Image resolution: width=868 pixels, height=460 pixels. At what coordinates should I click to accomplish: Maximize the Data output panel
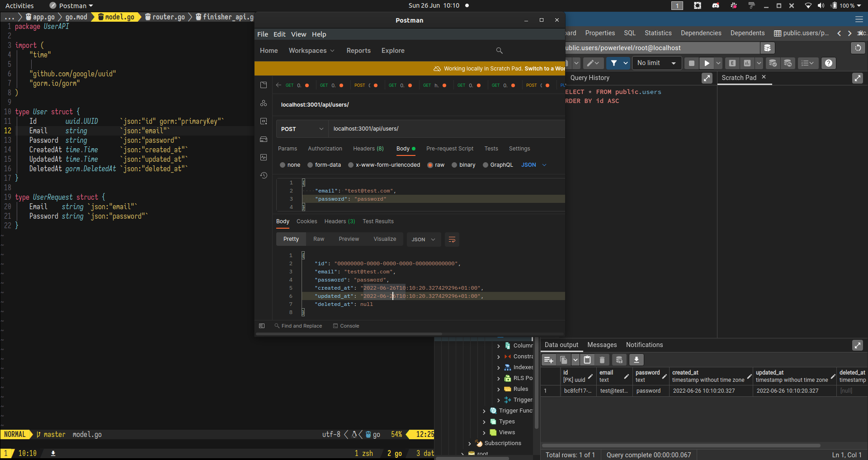(857, 345)
